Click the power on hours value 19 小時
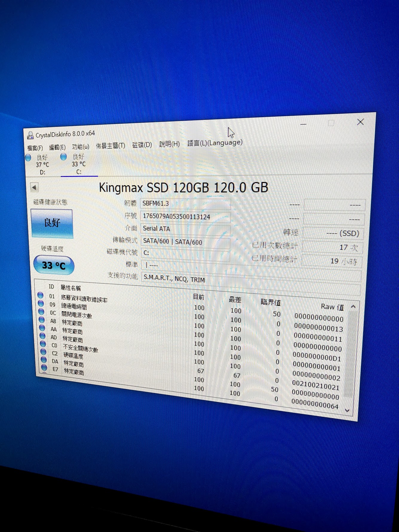Screen dimensions: 399x532 click(x=332, y=261)
